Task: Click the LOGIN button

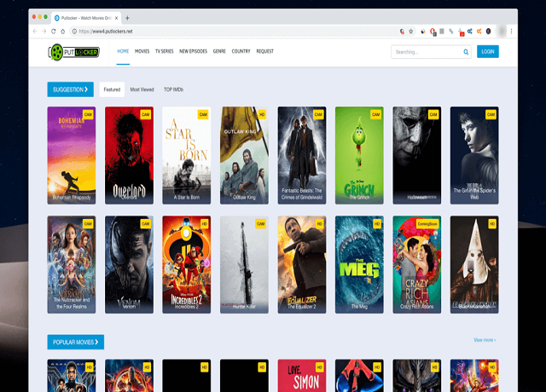Action: [x=488, y=51]
